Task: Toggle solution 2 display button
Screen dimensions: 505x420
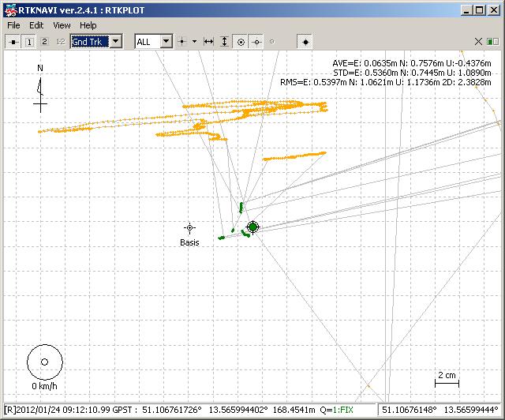Action: (44, 41)
